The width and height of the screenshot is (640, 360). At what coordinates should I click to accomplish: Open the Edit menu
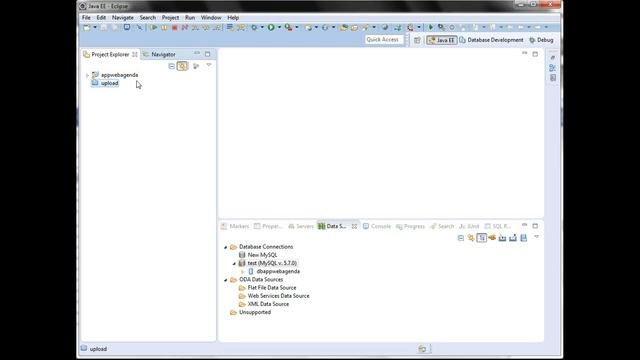101,18
